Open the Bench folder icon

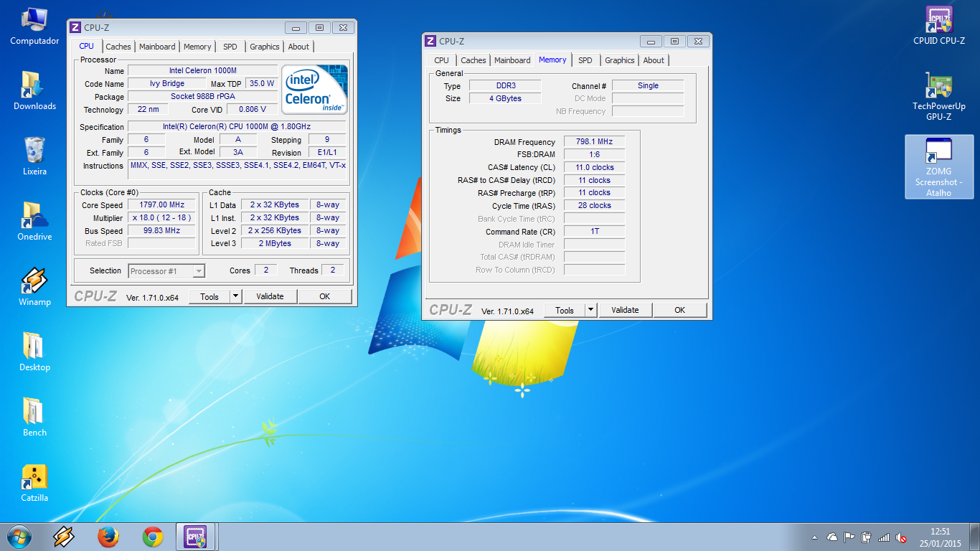click(x=34, y=418)
